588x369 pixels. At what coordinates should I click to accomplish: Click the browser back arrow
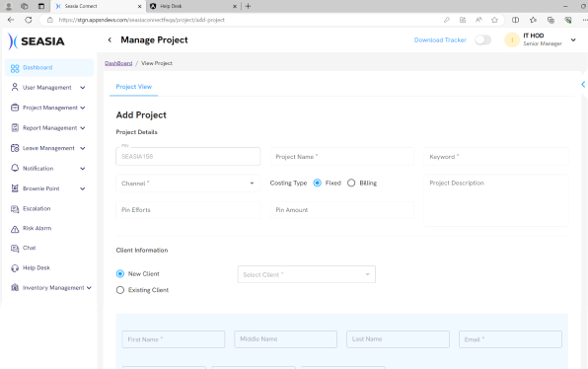point(11,20)
